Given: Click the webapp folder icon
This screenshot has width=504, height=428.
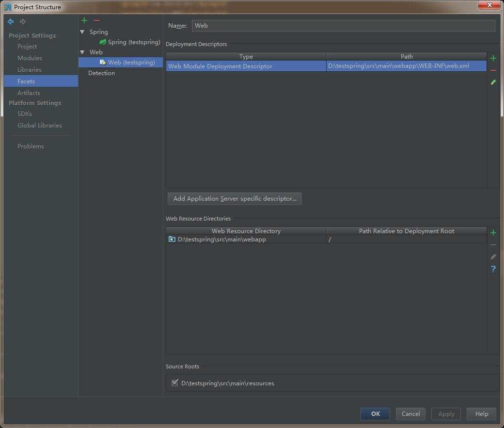Looking at the screenshot, I should (x=172, y=239).
